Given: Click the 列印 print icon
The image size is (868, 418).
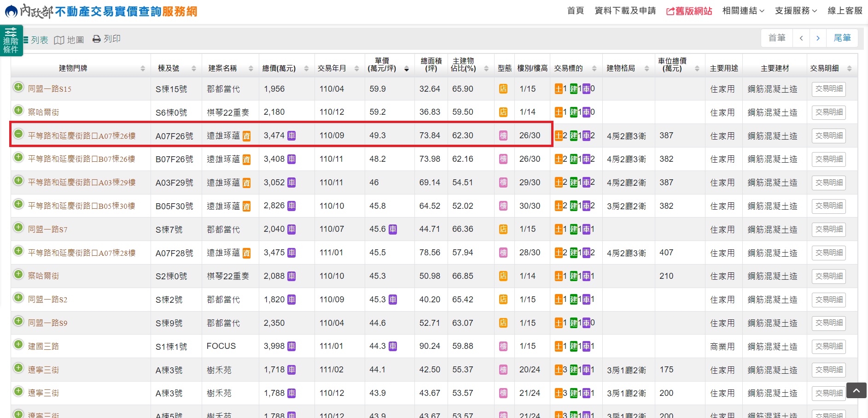Looking at the screenshot, I should [x=96, y=39].
